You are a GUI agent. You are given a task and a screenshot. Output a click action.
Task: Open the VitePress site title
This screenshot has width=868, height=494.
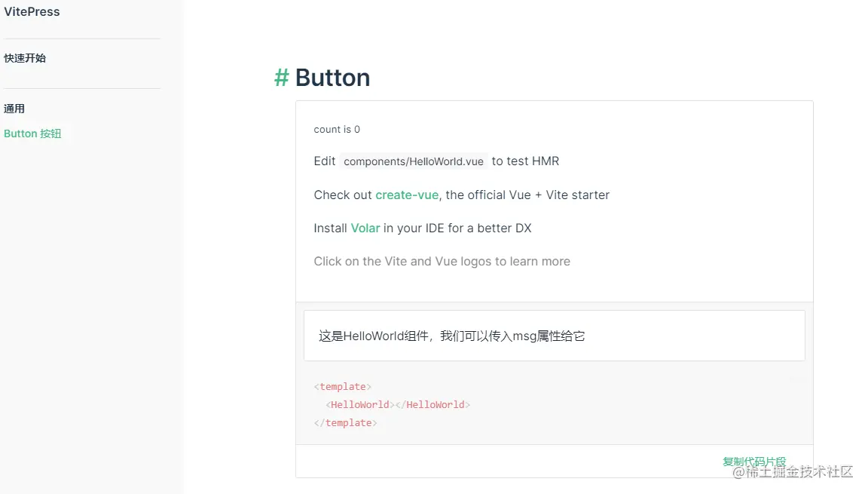click(x=32, y=12)
